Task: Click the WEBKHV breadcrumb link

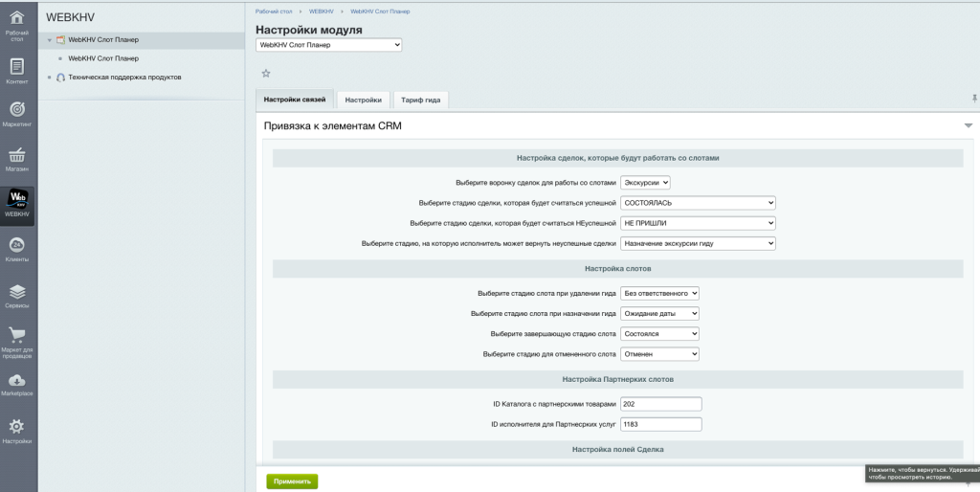Action: point(321,11)
